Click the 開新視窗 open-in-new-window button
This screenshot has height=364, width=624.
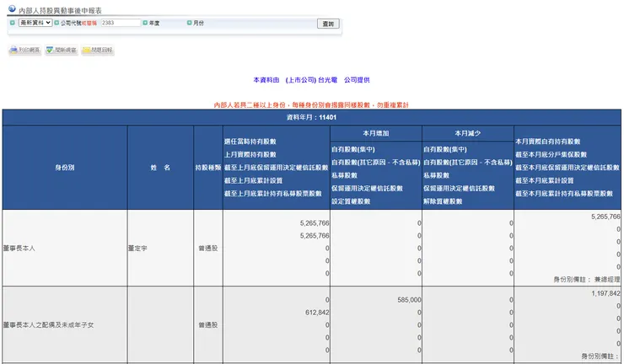click(x=62, y=50)
